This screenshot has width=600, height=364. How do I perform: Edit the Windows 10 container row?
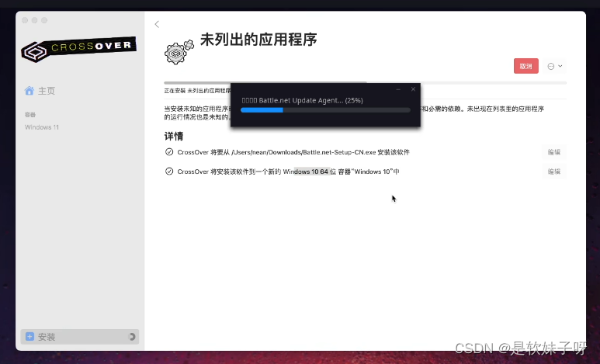[553, 172]
